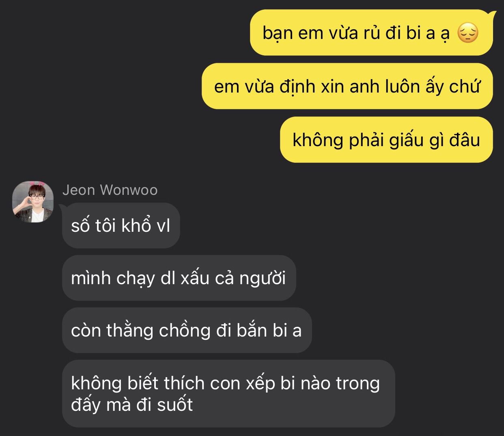Click the word 'không' in the last gray message
Screen dimensions: 504x436
tap(96, 383)
